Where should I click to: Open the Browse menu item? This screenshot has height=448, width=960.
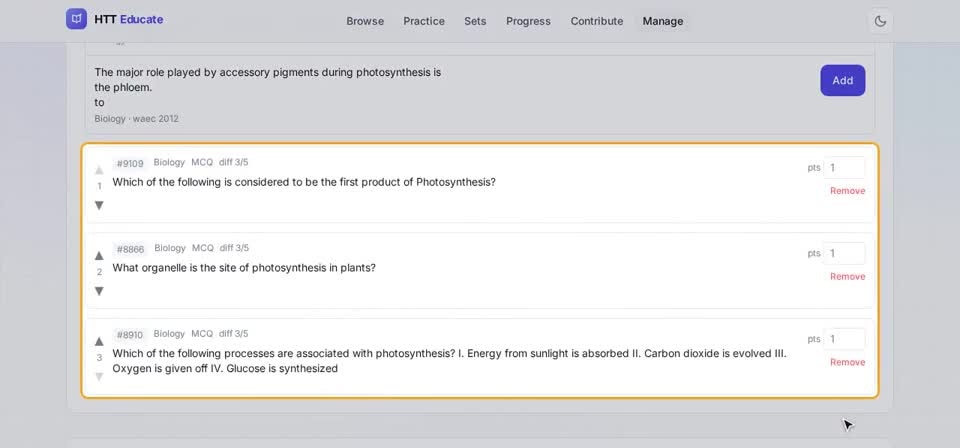365,21
